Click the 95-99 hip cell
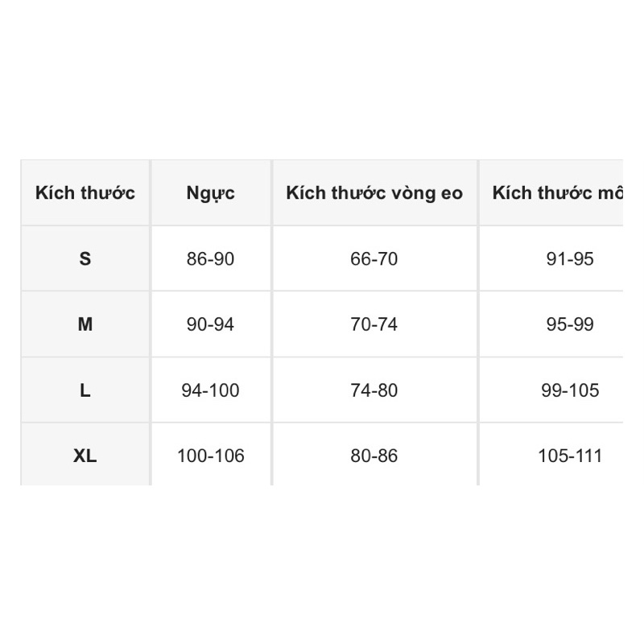644x644 pixels. pyautogui.click(x=570, y=324)
